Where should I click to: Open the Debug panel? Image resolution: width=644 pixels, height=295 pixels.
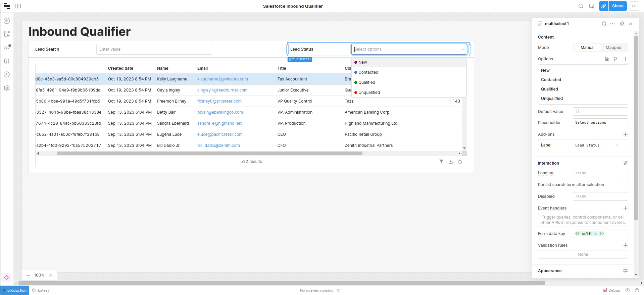[x=612, y=290]
